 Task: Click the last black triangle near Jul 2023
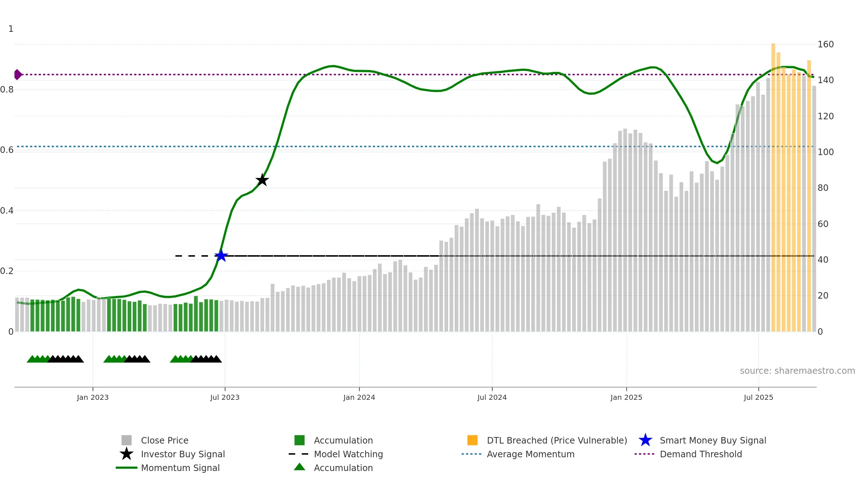click(x=217, y=359)
